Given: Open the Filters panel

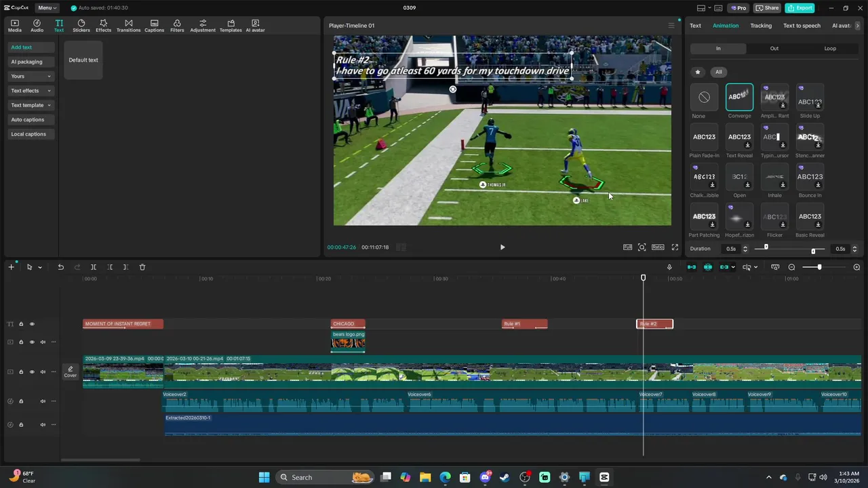Looking at the screenshot, I should [177, 26].
